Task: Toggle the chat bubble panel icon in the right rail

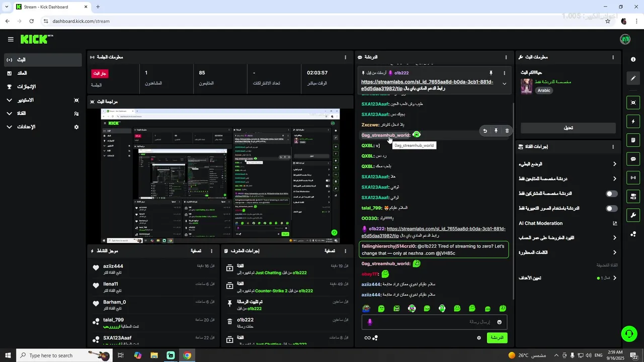Action: click(x=633, y=159)
